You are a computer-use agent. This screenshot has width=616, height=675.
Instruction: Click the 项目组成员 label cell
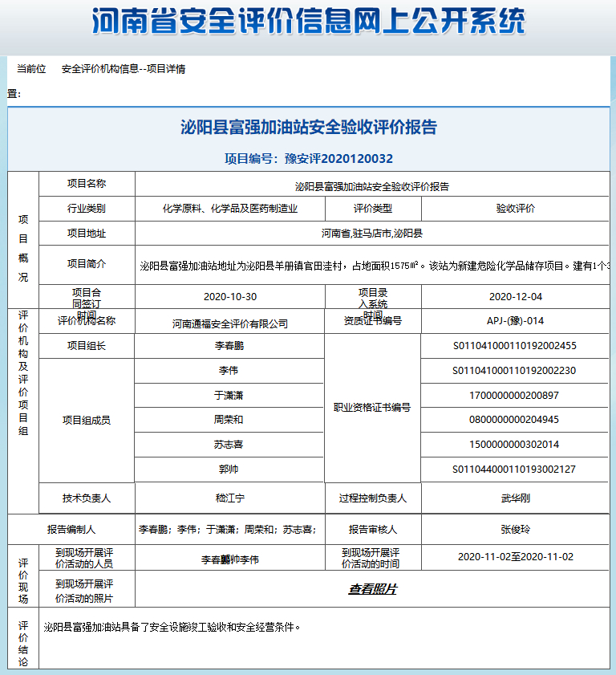click(x=87, y=421)
